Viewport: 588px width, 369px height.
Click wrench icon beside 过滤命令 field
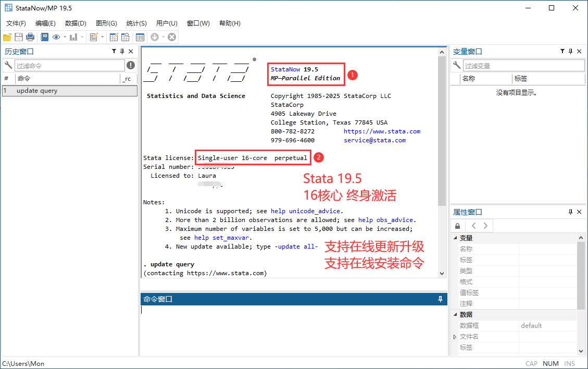pyautogui.click(x=8, y=65)
